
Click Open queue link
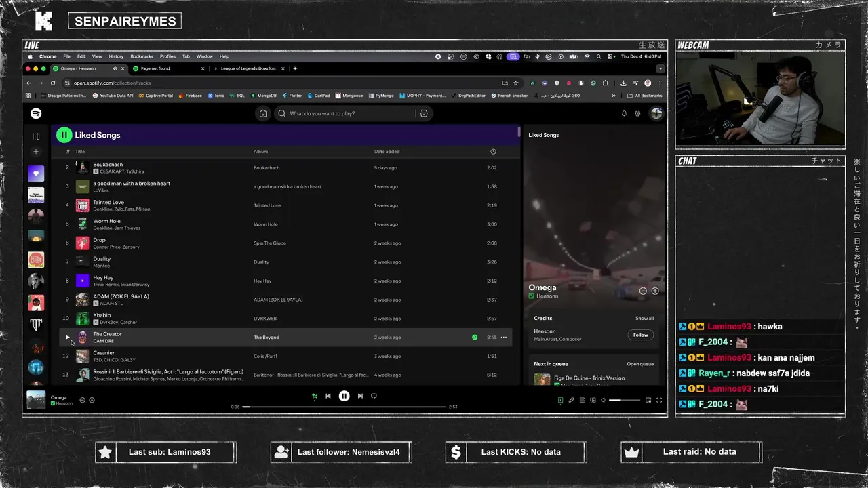point(640,364)
